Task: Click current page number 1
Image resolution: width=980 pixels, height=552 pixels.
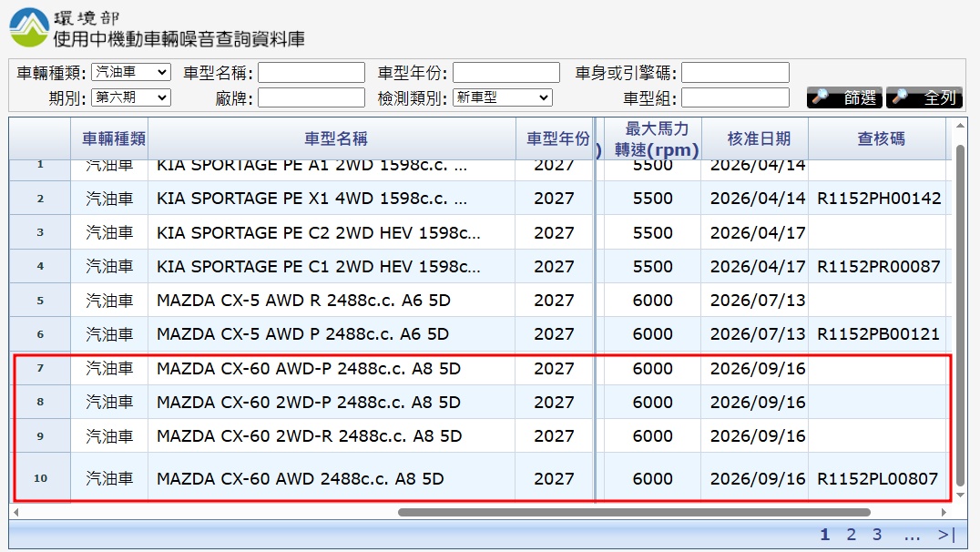Action: click(825, 535)
